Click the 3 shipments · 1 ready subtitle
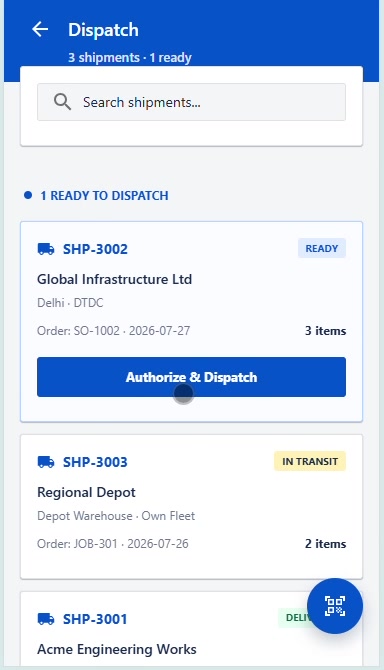This screenshot has height=670, width=384. pos(130,58)
